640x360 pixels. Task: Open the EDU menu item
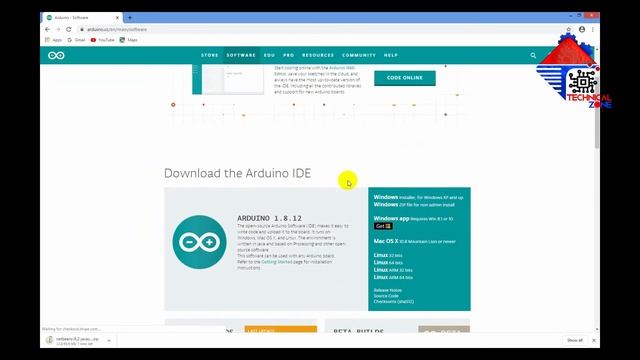pos(269,55)
